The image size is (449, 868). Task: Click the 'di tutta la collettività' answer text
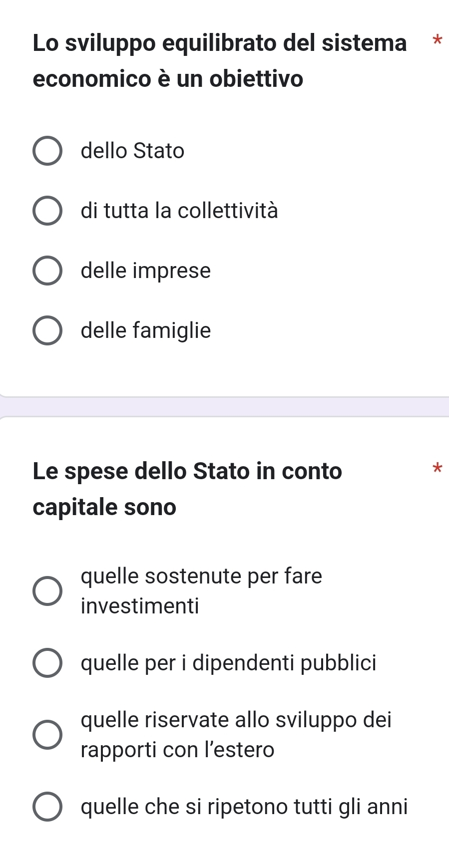(x=179, y=211)
